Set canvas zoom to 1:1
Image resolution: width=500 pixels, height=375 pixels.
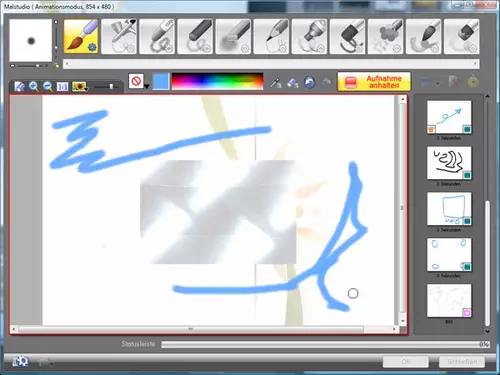pos(62,87)
